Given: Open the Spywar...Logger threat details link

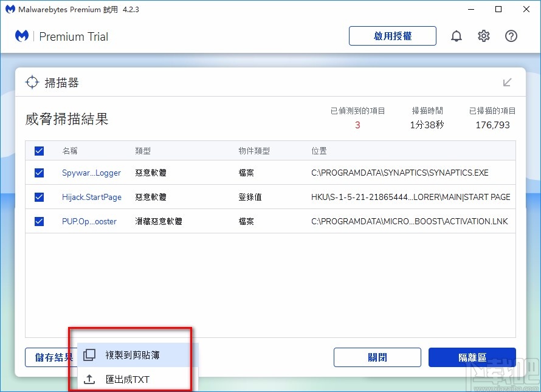Looking at the screenshot, I should tap(91, 173).
